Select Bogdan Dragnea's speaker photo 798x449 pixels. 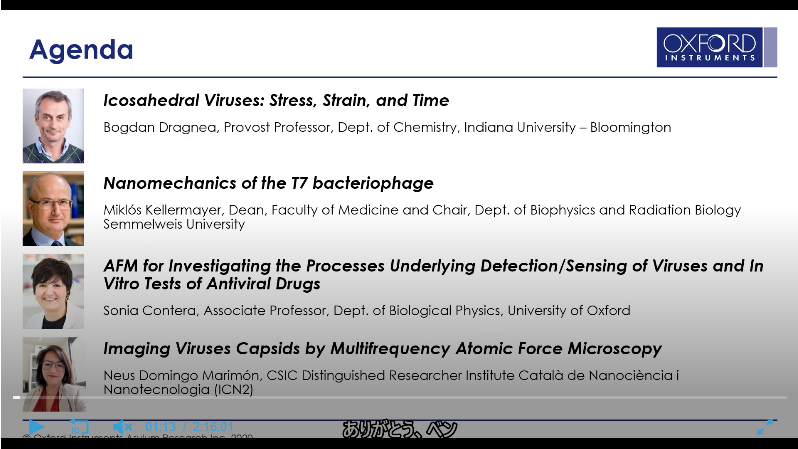(x=53, y=126)
